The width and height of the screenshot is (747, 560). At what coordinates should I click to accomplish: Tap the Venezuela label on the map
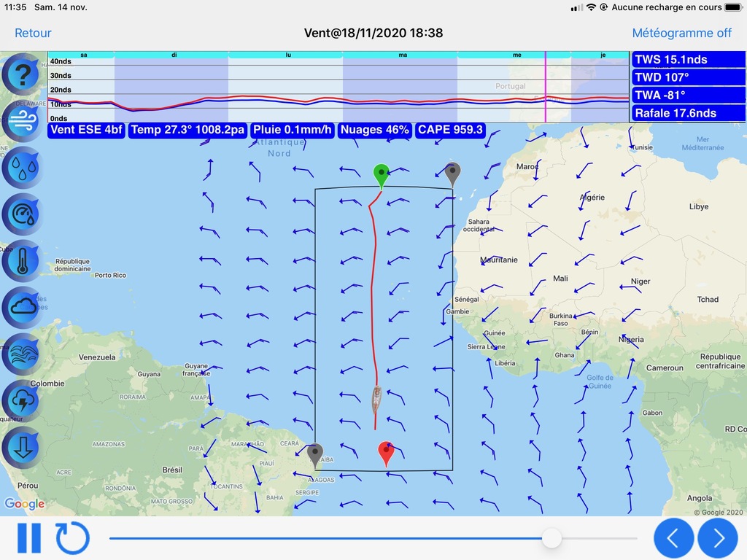[x=97, y=357]
